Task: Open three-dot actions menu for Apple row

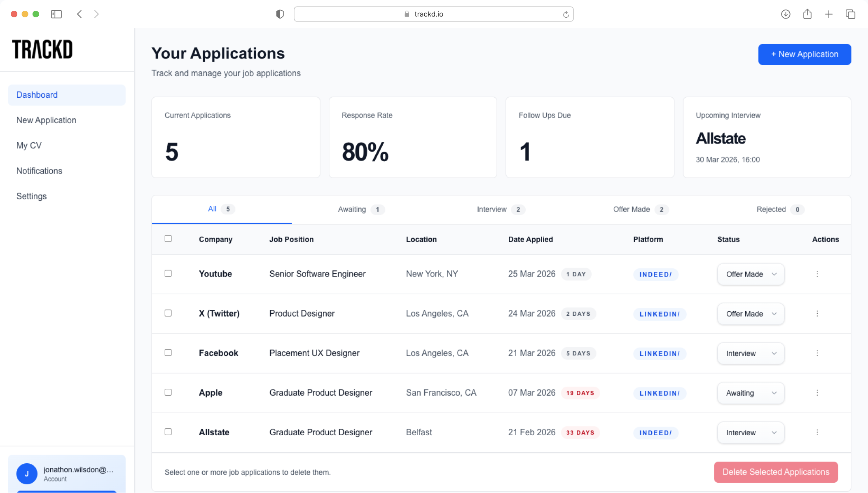Action: [x=817, y=393]
